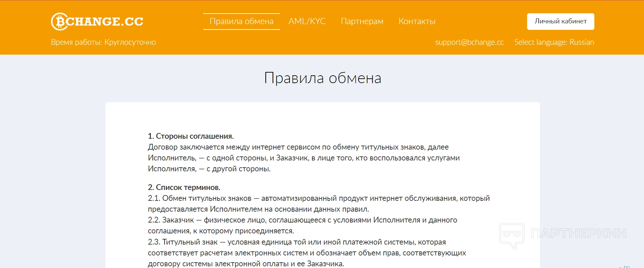Click the Правила обмена page heading
Screen dimensions: 644x268
tap(323, 78)
